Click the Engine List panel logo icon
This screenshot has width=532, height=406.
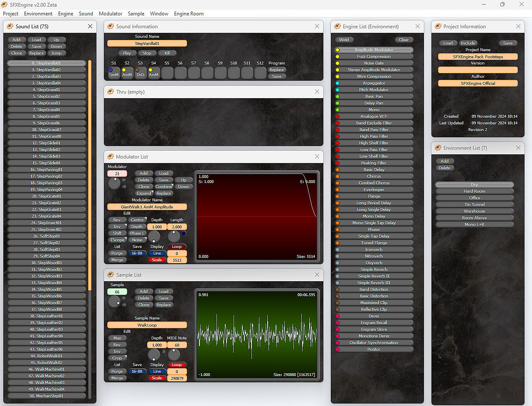(x=337, y=27)
